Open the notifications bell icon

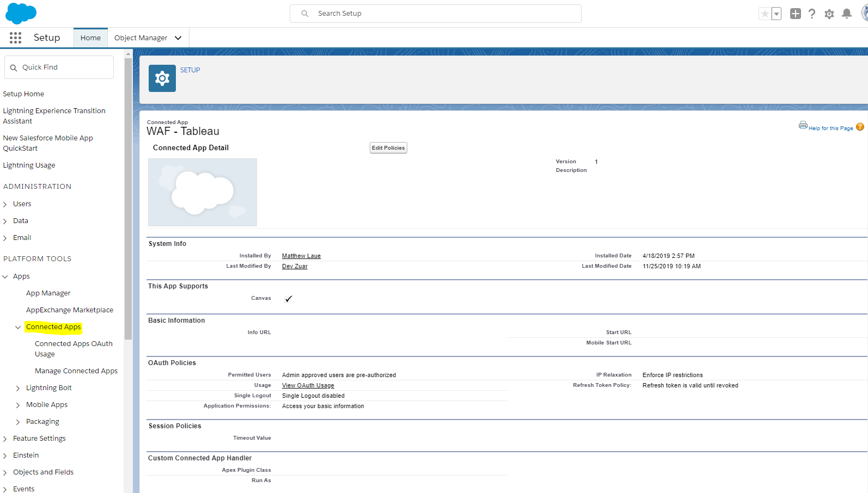pyautogui.click(x=847, y=14)
